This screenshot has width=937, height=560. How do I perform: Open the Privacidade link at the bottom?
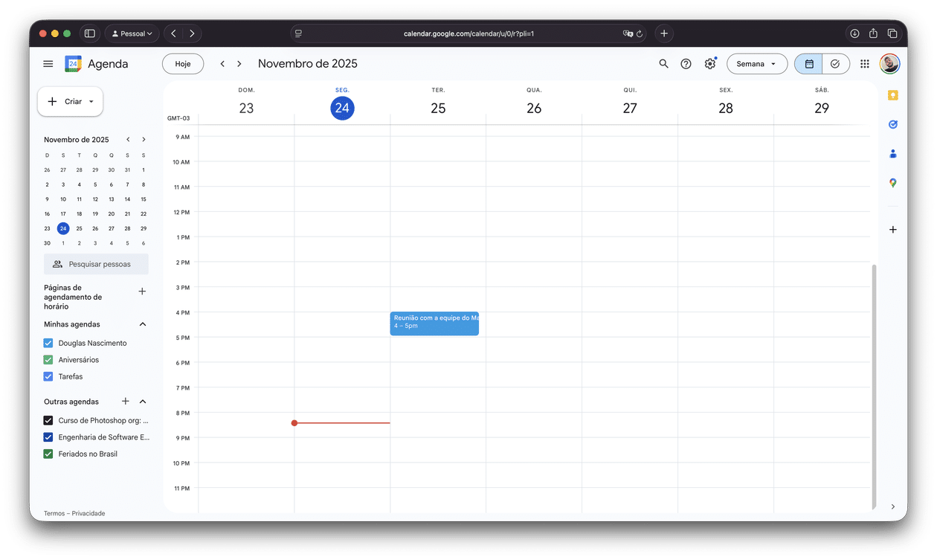coord(88,513)
